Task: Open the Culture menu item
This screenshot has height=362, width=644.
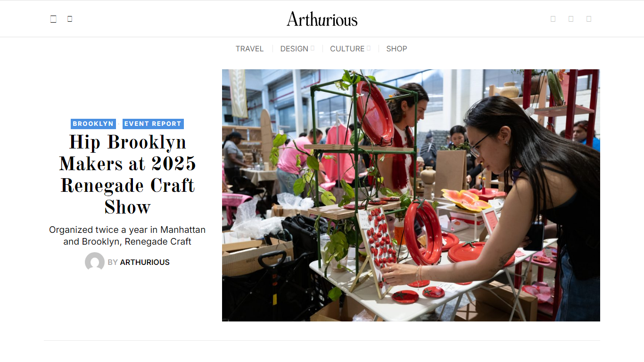Action: click(347, 49)
